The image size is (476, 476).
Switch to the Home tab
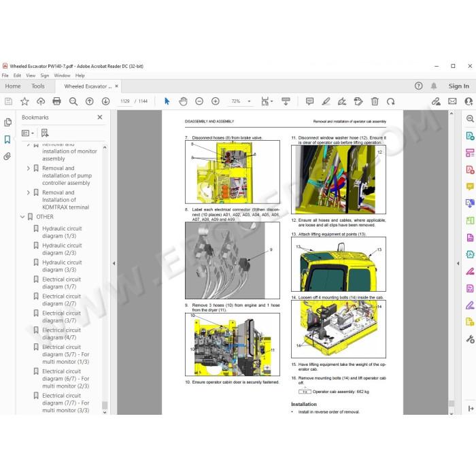[13, 86]
